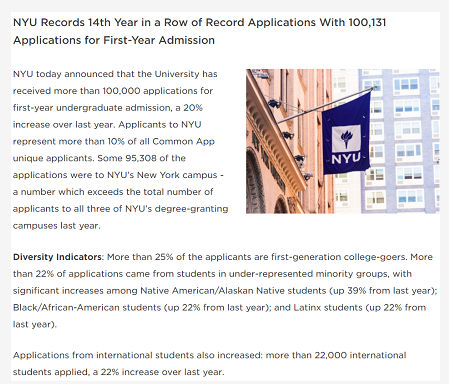Click 'Applications for First-Year Admission' title line

[114, 40]
